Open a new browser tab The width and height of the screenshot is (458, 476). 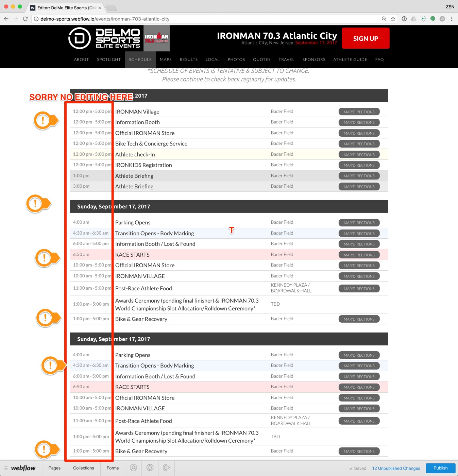(111, 8)
